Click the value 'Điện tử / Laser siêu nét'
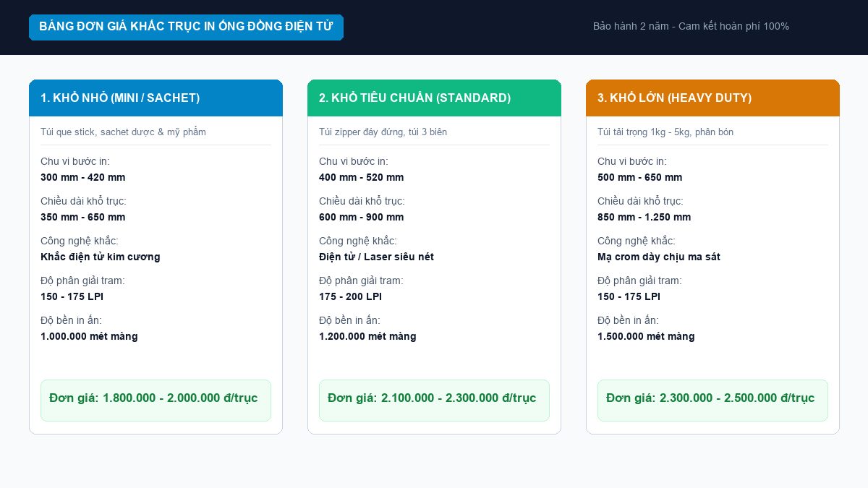 click(x=376, y=257)
